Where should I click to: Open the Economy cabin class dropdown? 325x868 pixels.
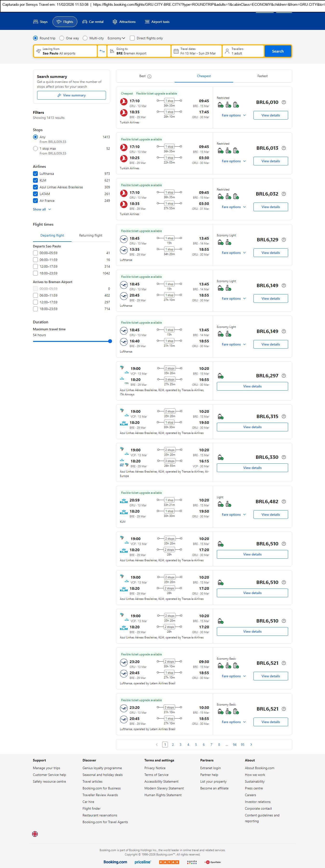116,38
